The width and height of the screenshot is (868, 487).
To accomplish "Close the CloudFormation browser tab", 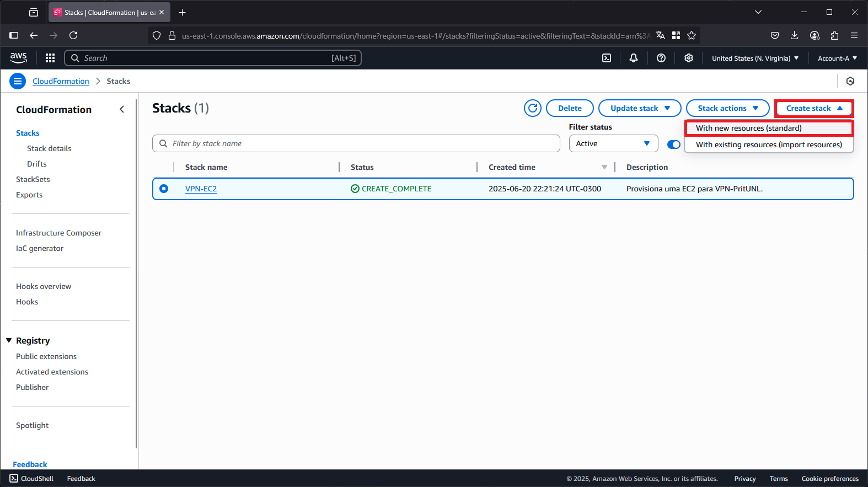I will 162,12.
